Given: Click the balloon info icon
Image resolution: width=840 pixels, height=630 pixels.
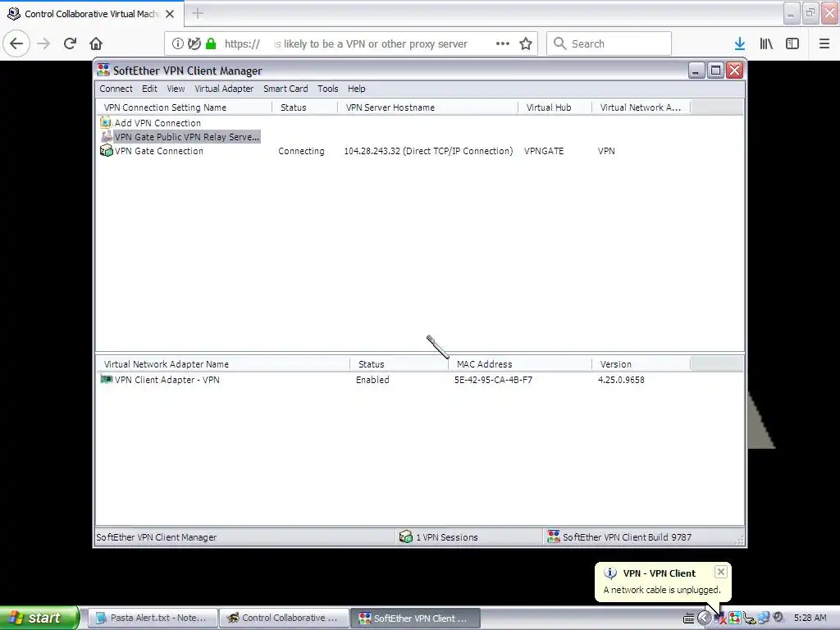Looking at the screenshot, I should coord(610,573).
